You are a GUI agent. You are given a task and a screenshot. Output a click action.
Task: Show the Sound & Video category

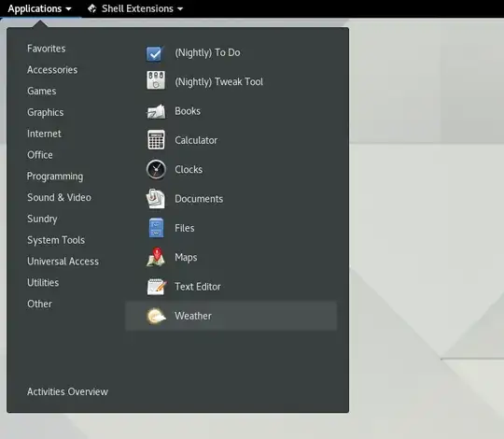tap(59, 197)
